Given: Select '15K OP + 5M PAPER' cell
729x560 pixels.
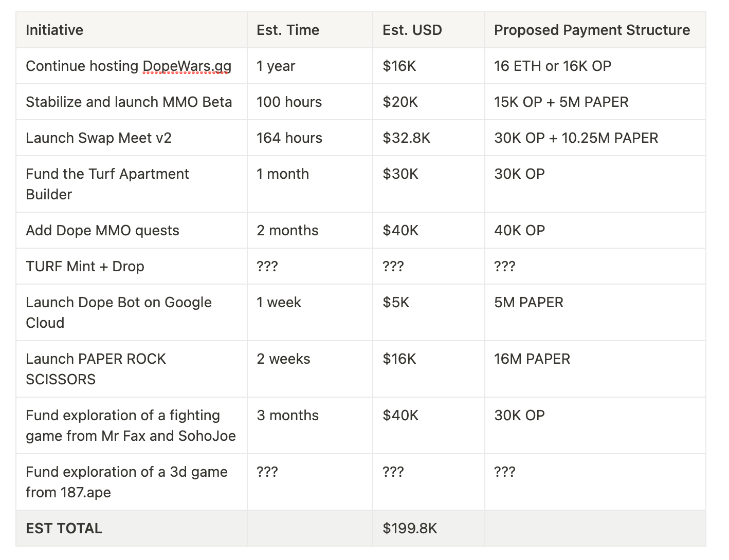Looking at the screenshot, I should [x=595, y=102].
